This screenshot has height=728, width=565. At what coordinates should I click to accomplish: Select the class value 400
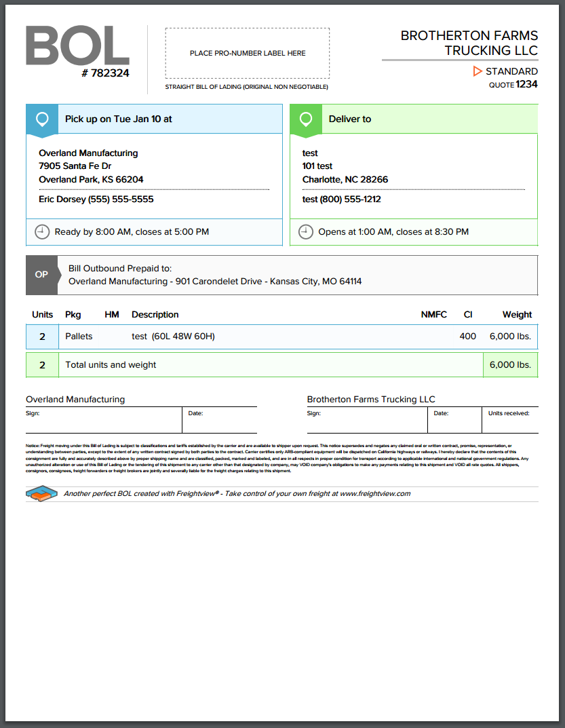468,336
